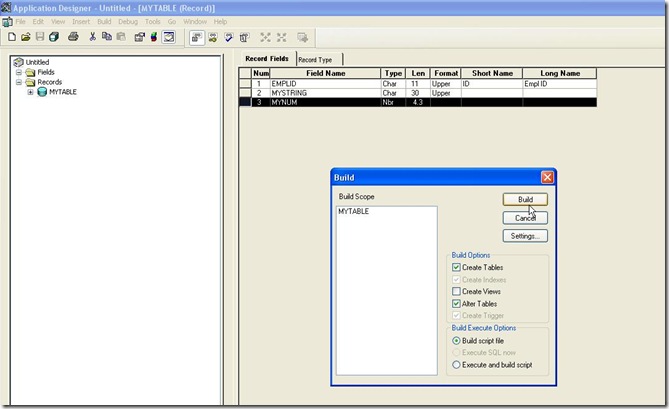This screenshot has width=669, height=409.
Task: Click the Copy toolbar icon
Action: click(x=107, y=37)
